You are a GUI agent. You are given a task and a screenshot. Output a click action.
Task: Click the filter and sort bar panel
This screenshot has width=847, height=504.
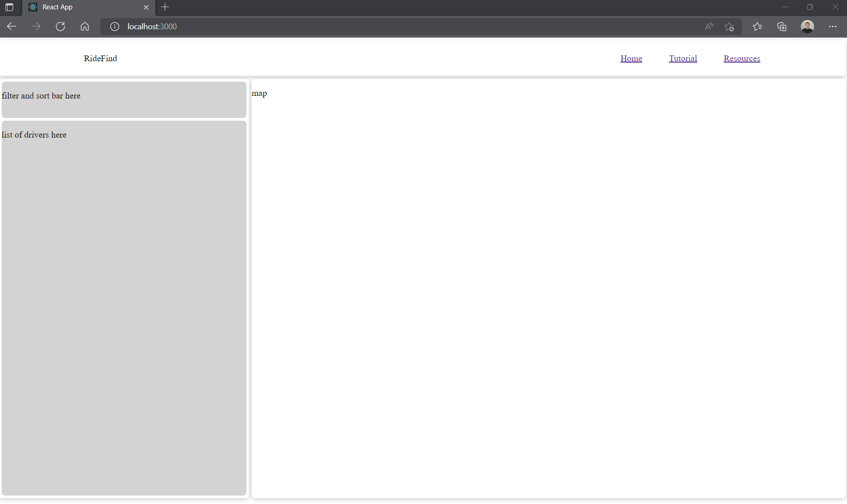[124, 99]
